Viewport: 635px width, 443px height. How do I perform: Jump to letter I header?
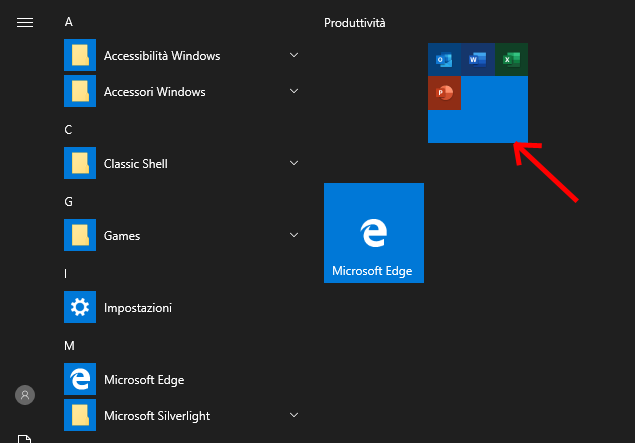tap(65, 274)
